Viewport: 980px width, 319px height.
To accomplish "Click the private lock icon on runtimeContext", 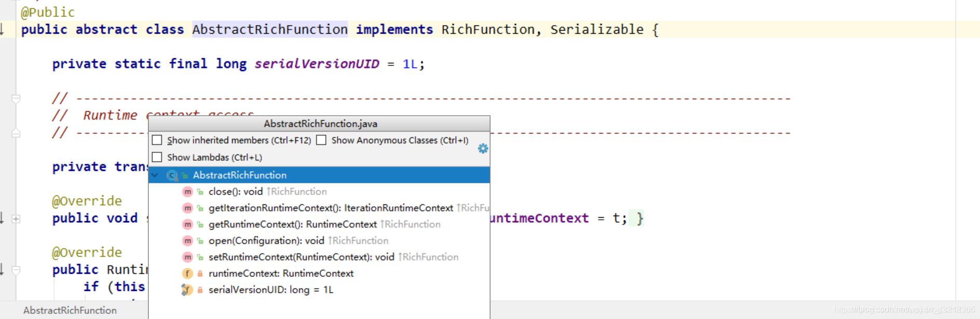I will [x=200, y=274].
